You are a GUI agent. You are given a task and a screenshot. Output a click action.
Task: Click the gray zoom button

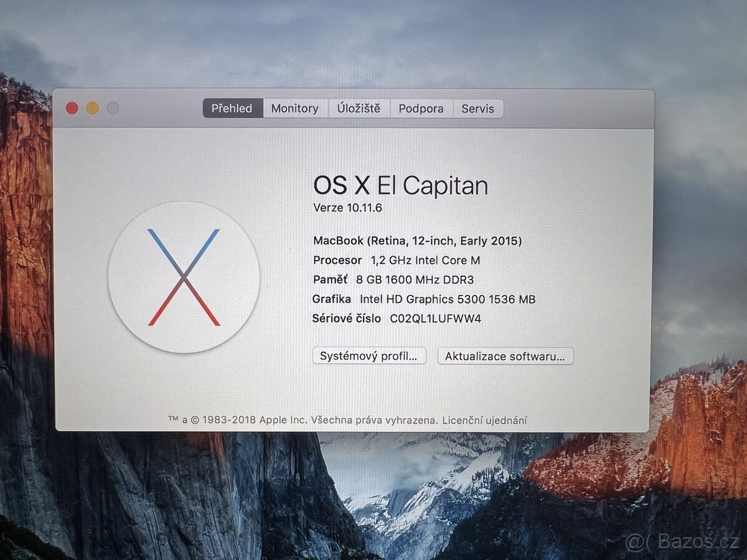point(112,107)
